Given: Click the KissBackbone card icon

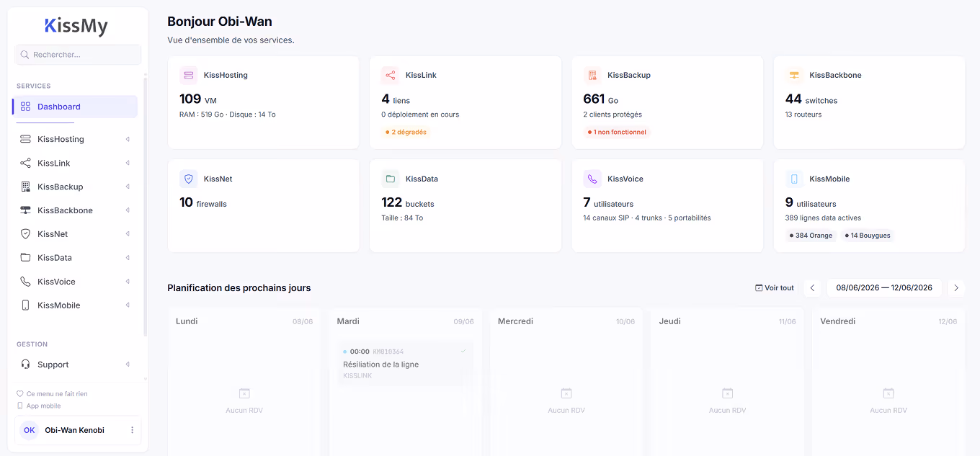Looking at the screenshot, I should (x=794, y=75).
